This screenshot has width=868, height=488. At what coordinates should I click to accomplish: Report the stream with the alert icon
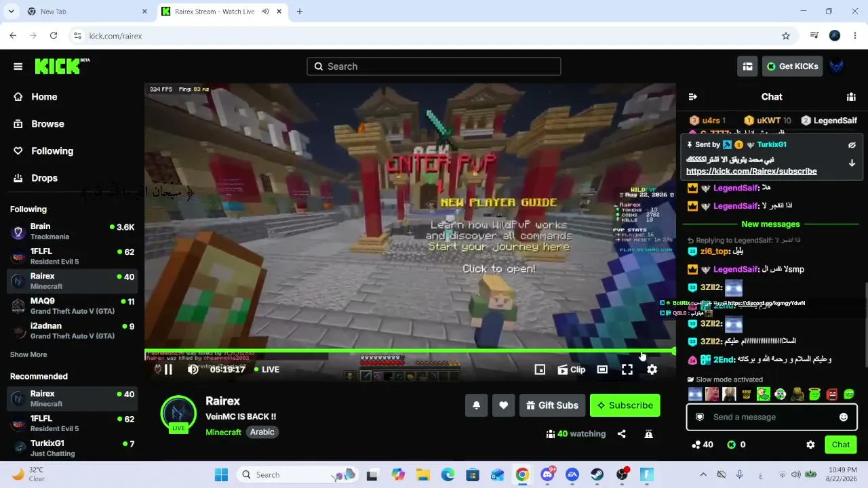coord(649,434)
